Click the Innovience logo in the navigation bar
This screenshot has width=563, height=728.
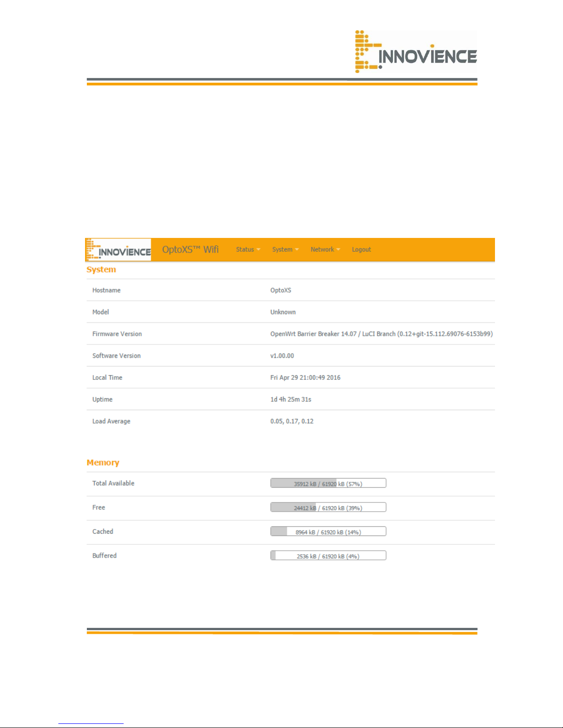119,249
